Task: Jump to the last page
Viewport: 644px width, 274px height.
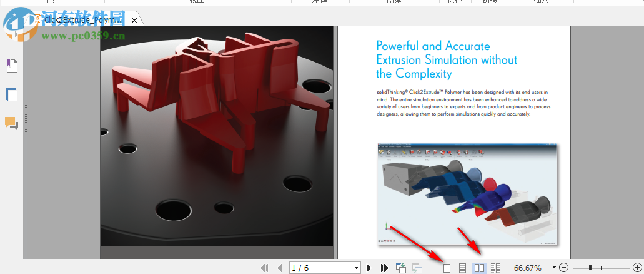Action: click(x=384, y=268)
